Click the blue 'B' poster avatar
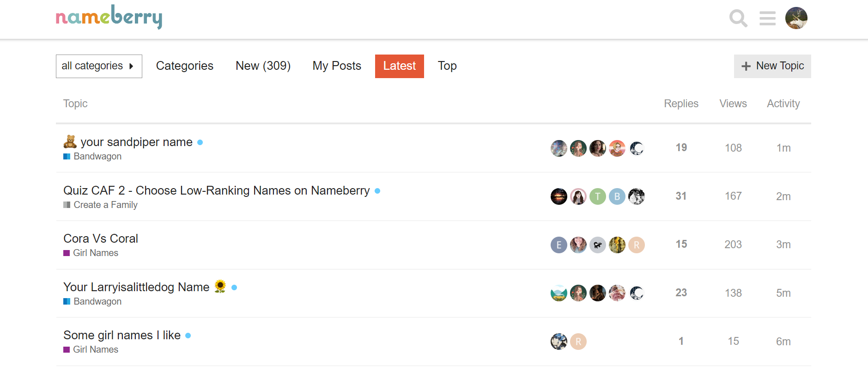 617,196
